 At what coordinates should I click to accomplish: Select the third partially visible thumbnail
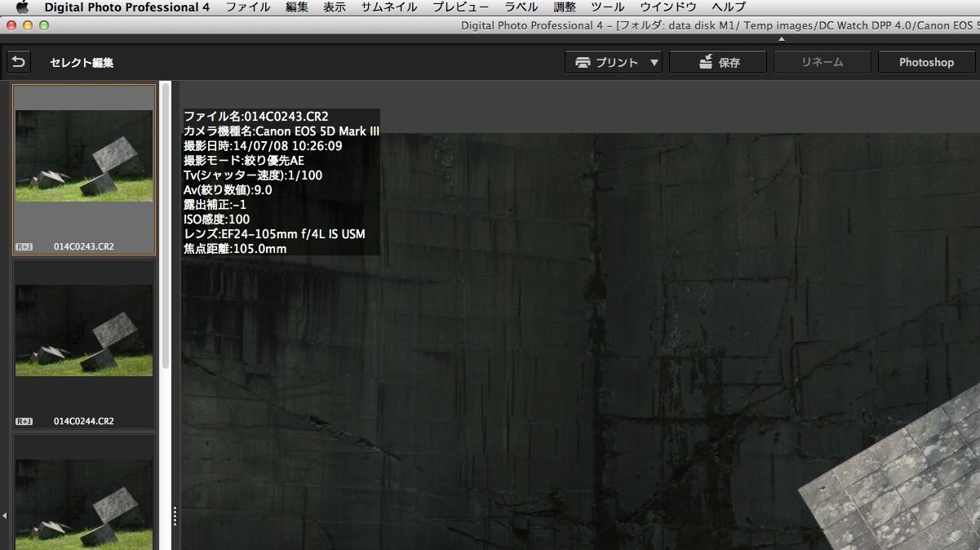tap(84, 492)
